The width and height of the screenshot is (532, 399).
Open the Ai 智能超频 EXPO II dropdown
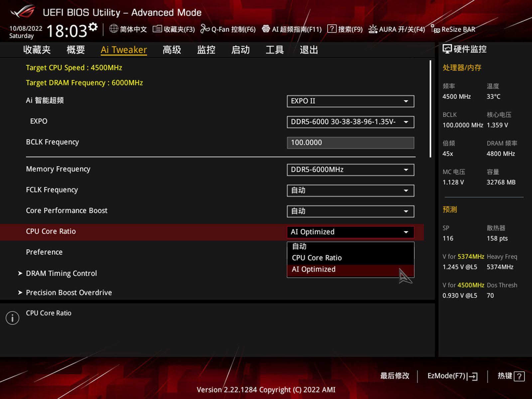click(x=350, y=101)
